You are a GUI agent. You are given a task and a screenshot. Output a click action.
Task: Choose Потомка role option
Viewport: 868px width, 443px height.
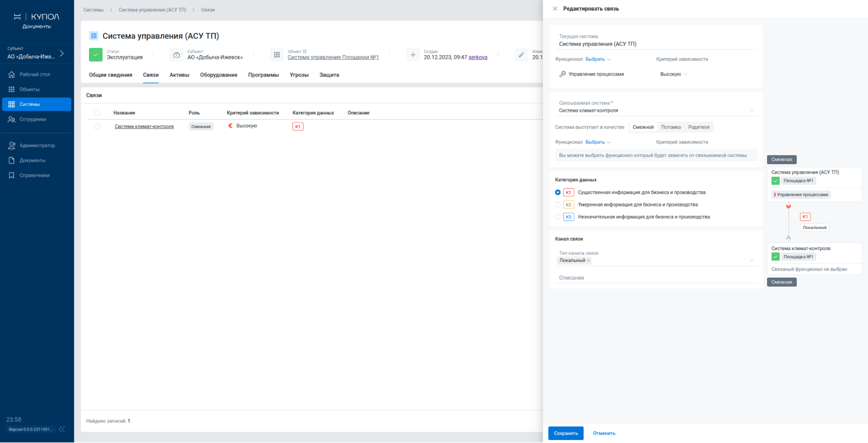tap(671, 127)
